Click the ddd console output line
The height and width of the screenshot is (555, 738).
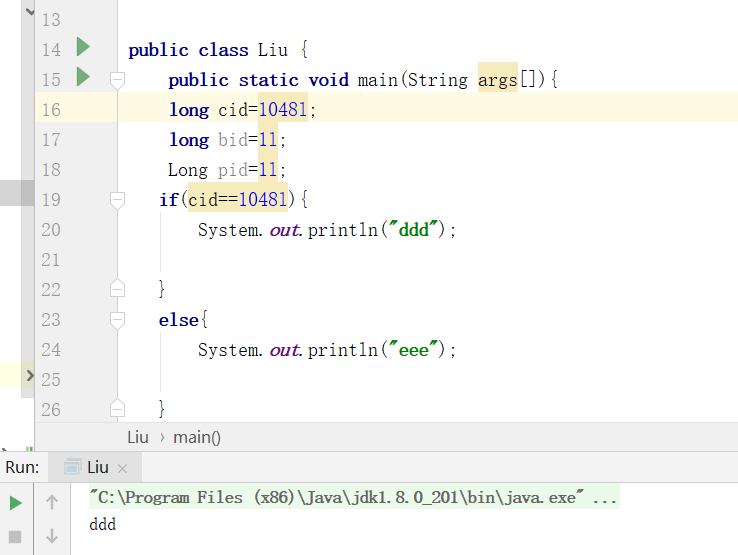tap(103, 524)
